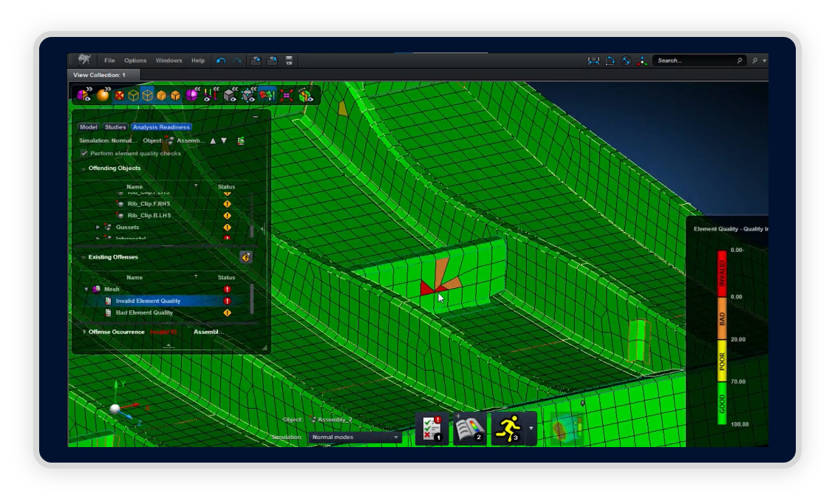835x504 pixels.
Task: Collapse the Mesh tree node
Action: click(86, 289)
